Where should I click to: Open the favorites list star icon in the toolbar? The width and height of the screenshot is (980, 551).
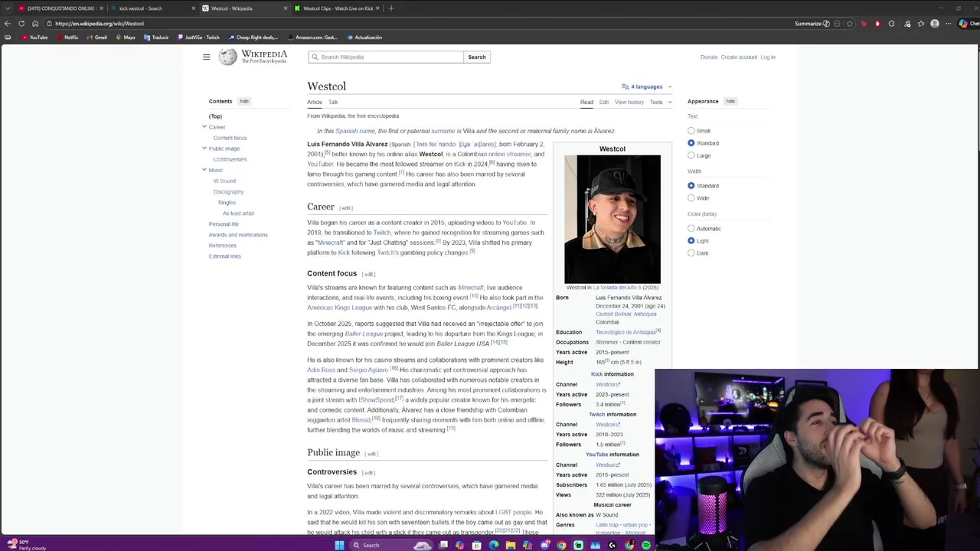(x=920, y=24)
